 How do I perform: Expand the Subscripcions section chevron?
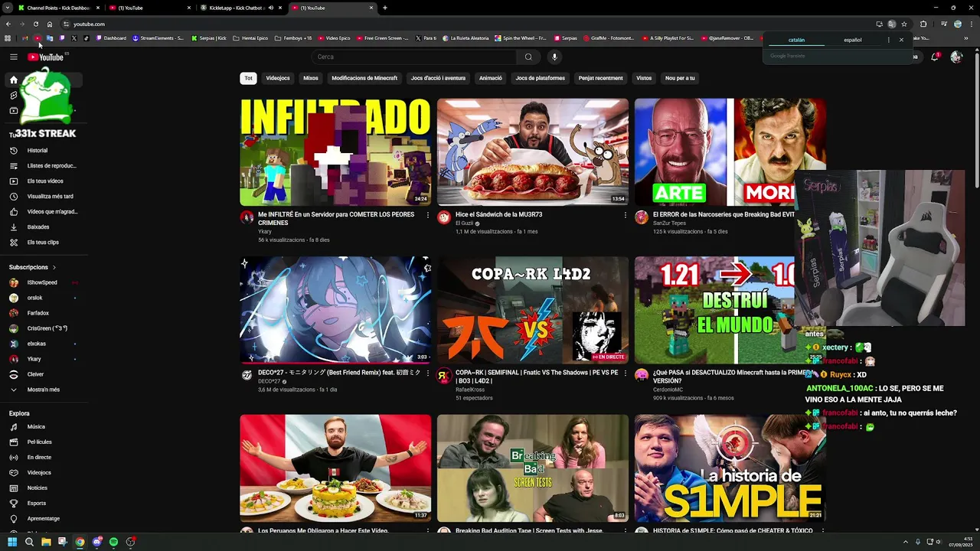click(x=54, y=267)
